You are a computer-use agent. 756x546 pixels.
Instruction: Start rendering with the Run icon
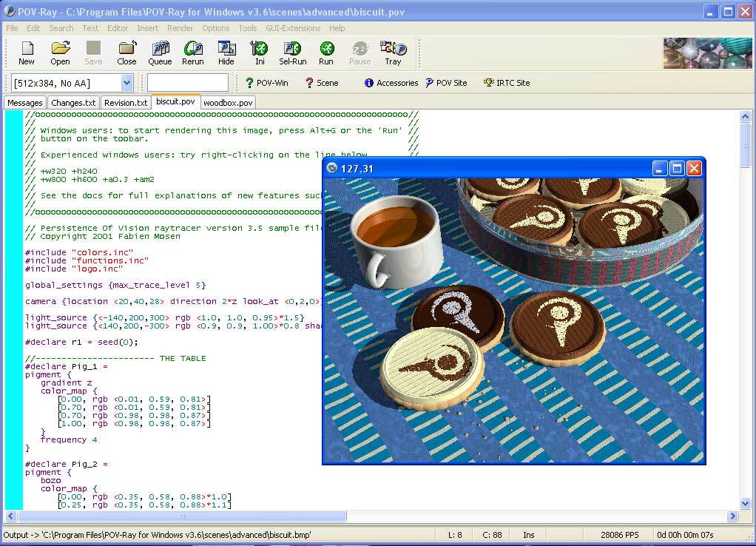(x=326, y=53)
